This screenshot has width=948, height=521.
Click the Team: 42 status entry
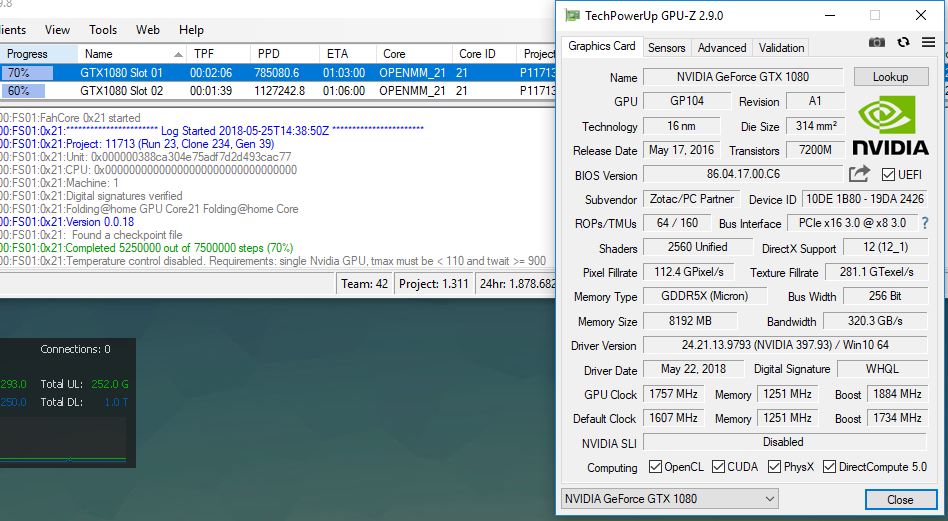click(364, 283)
